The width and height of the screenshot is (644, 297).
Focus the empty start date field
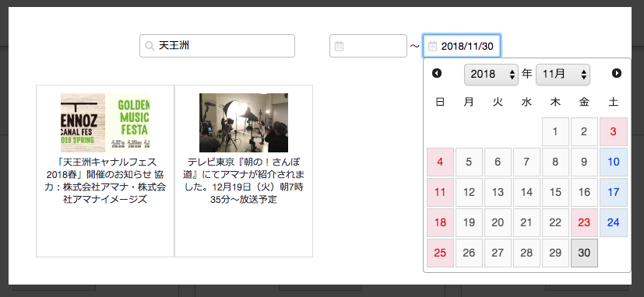(368, 46)
